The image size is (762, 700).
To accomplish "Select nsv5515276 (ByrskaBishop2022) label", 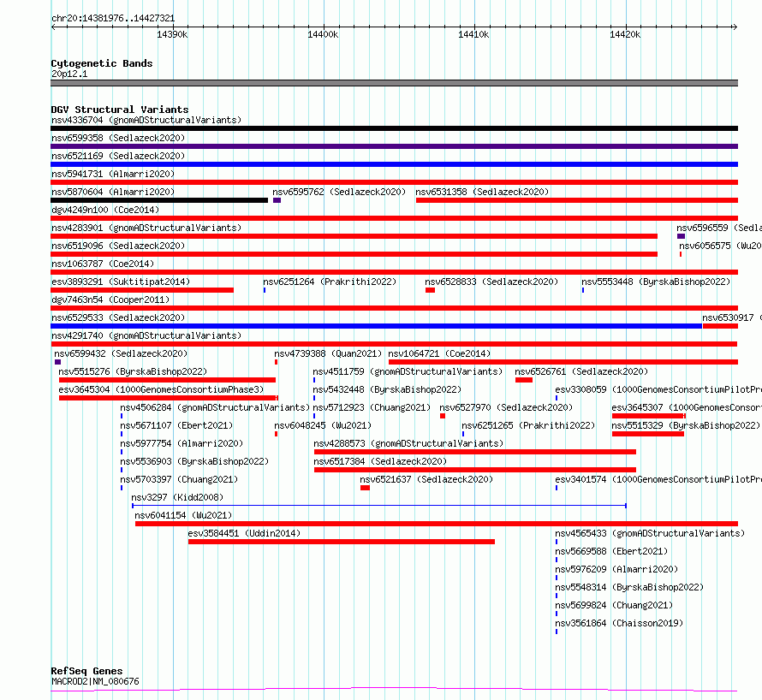I will pos(133,371).
